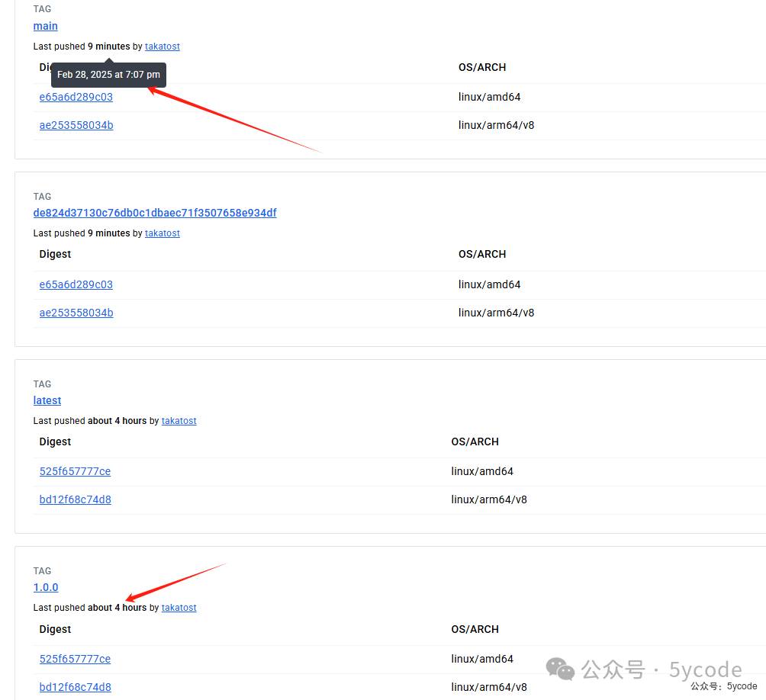Open the main tag link
The height and width of the screenshot is (700, 766).
[46, 26]
